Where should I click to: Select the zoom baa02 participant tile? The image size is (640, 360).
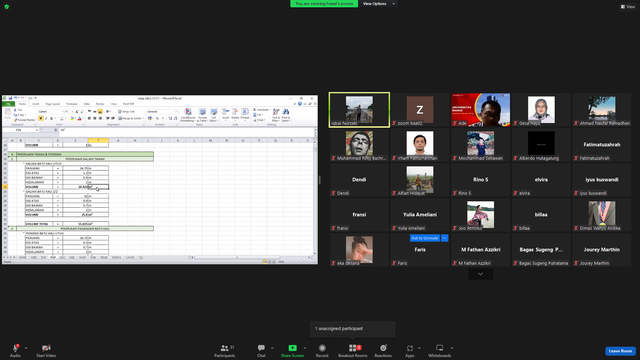coord(420,110)
